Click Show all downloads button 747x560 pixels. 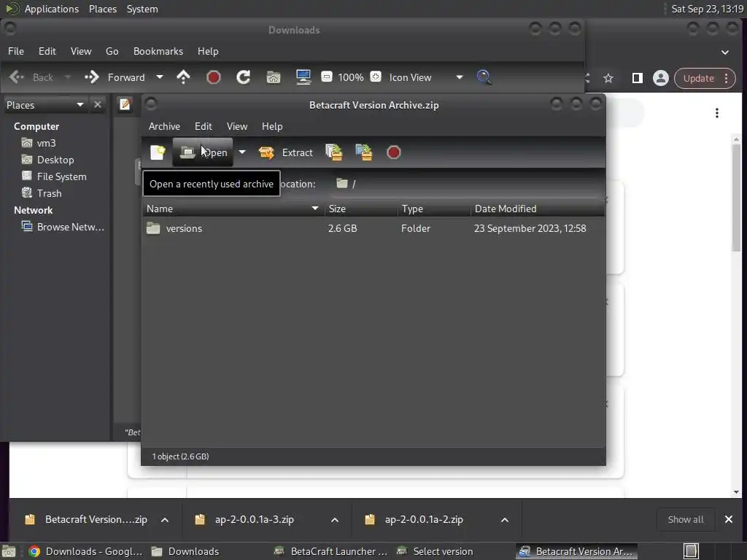[686, 519]
